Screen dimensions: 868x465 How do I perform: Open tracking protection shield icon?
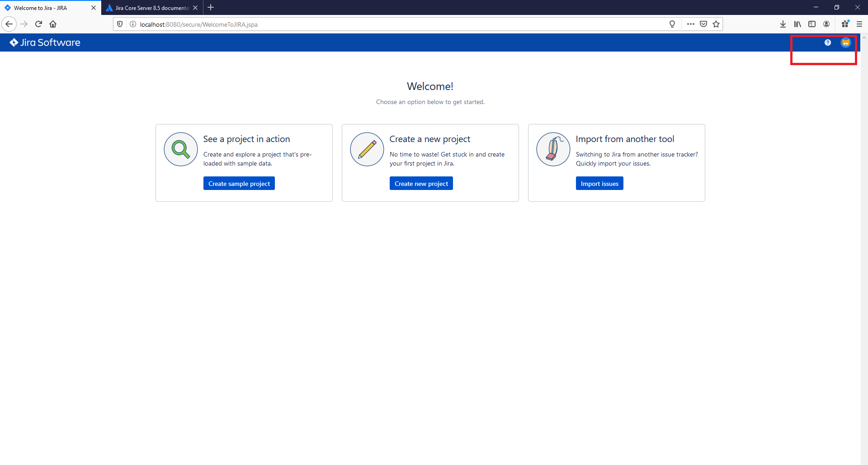click(x=120, y=24)
